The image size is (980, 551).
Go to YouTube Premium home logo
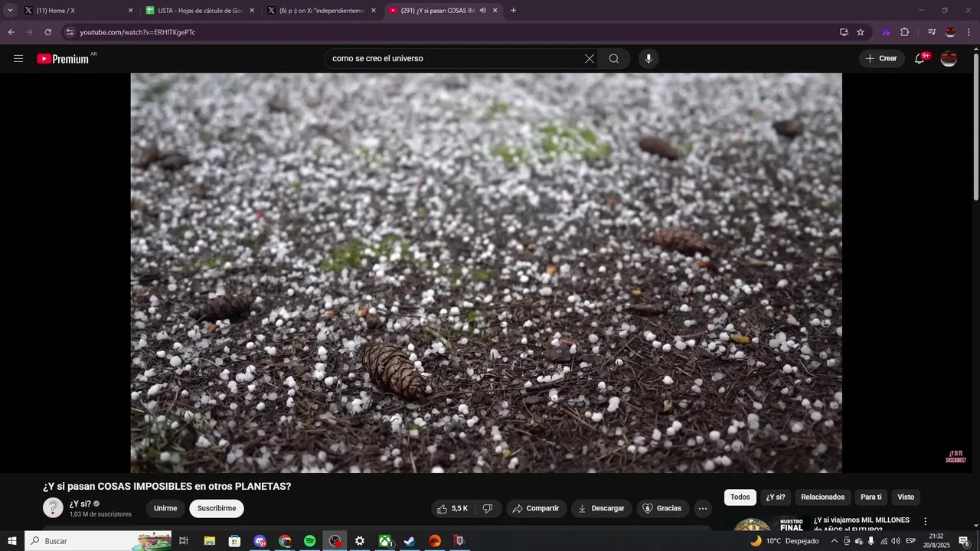64,59
